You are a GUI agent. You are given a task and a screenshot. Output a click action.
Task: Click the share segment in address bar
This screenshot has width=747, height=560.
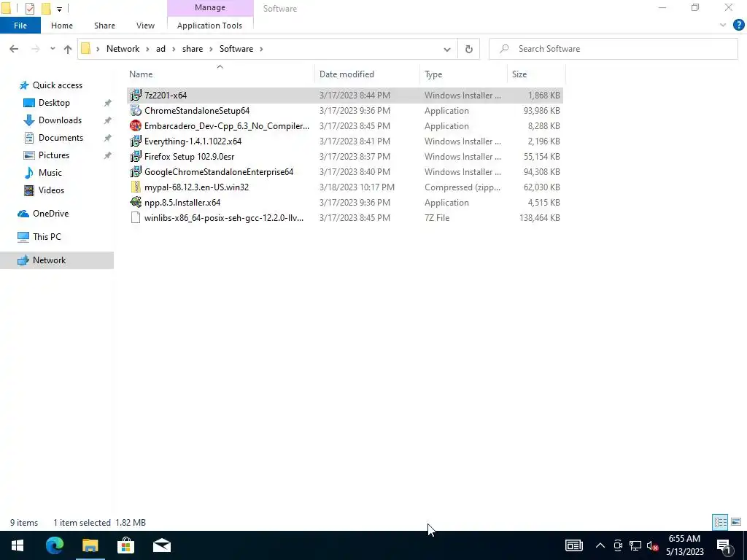(x=193, y=49)
